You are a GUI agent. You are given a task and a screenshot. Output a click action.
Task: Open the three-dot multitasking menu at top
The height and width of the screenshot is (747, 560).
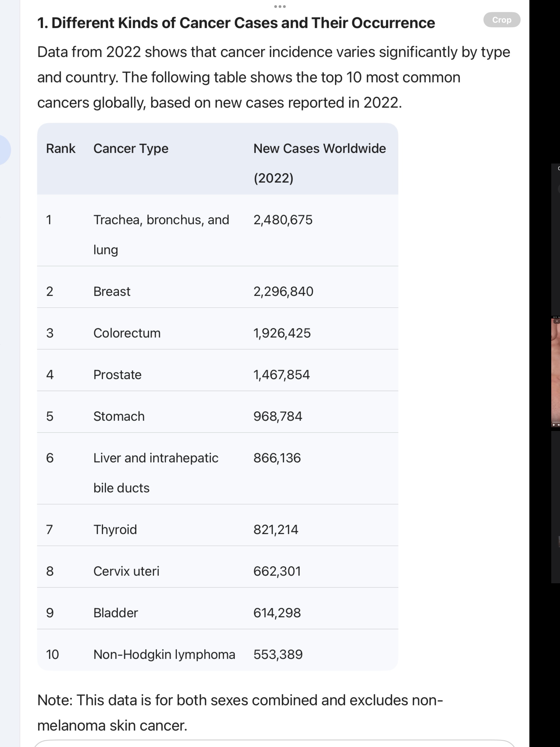click(x=280, y=6)
